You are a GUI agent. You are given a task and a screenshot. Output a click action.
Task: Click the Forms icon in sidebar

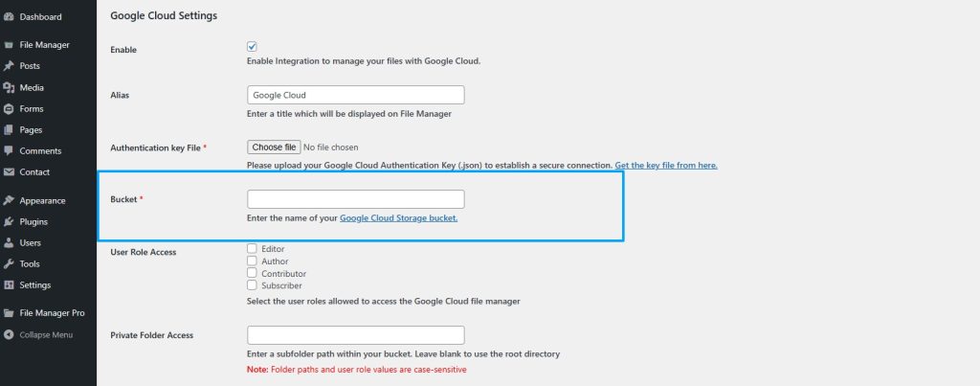coord(9,109)
